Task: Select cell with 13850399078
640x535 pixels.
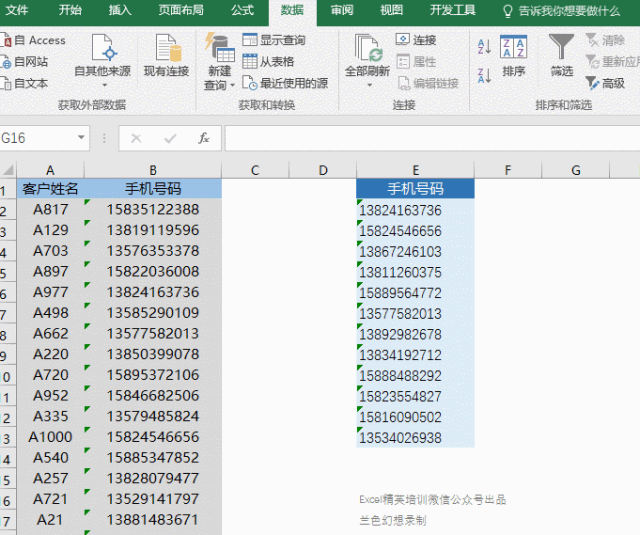Action: pyautogui.click(x=153, y=354)
